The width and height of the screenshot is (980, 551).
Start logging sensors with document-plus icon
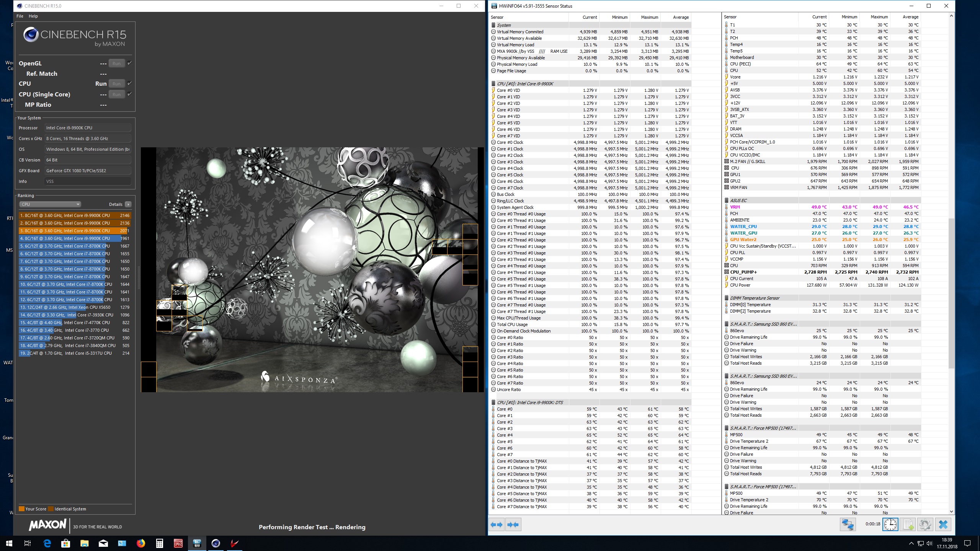point(908,524)
